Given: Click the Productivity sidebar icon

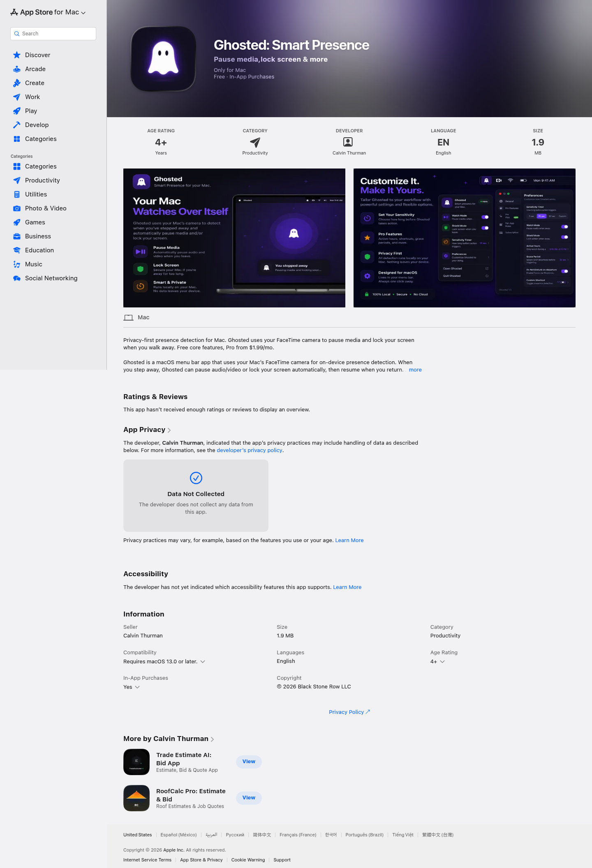Looking at the screenshot, I should (17, 180).
